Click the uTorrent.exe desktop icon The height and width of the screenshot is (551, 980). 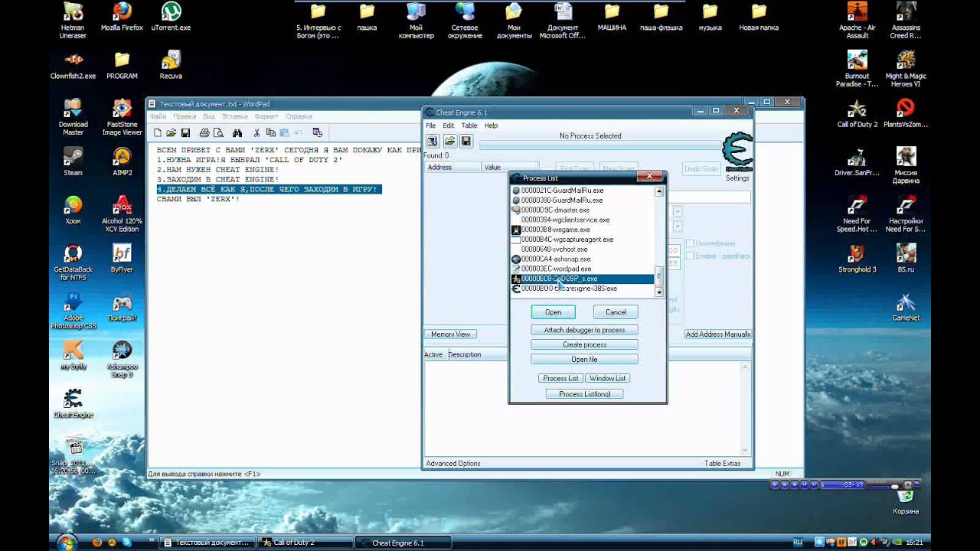pos(171,11)
